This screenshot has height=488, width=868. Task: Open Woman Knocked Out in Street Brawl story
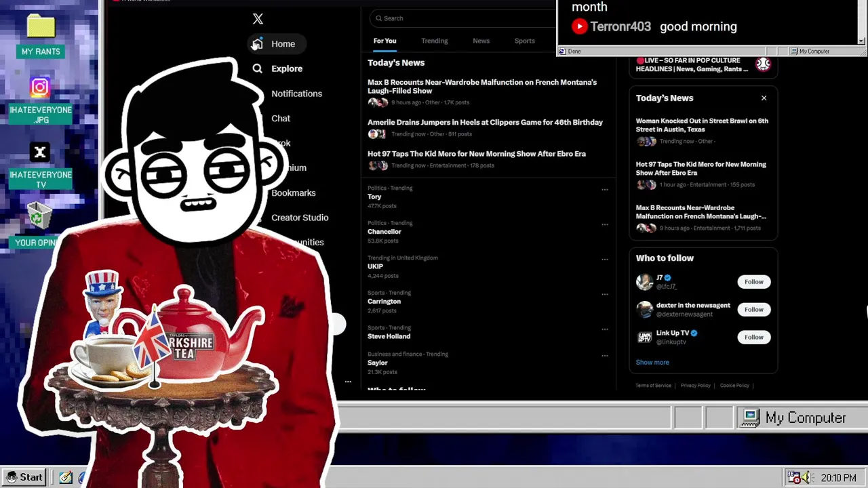(702, 125)
